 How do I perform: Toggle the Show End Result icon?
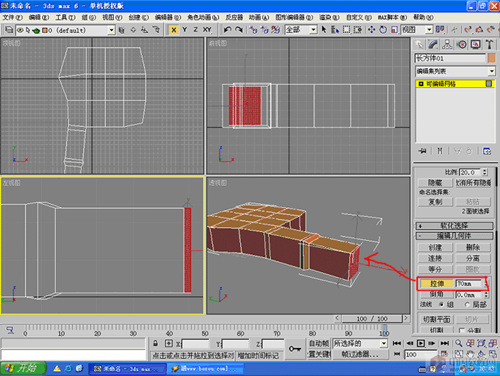pyautogui.click(x=440, y=151)
